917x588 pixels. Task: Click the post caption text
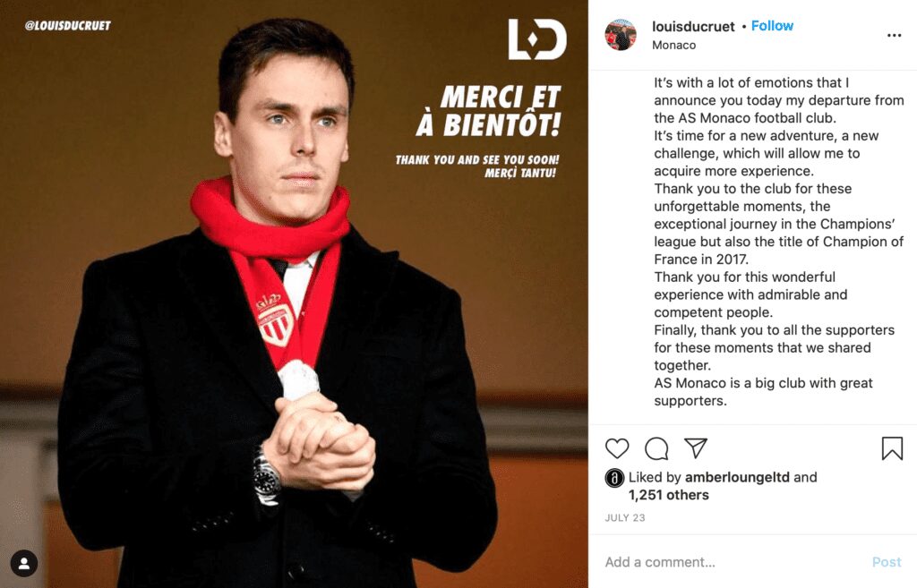(778, 242)
